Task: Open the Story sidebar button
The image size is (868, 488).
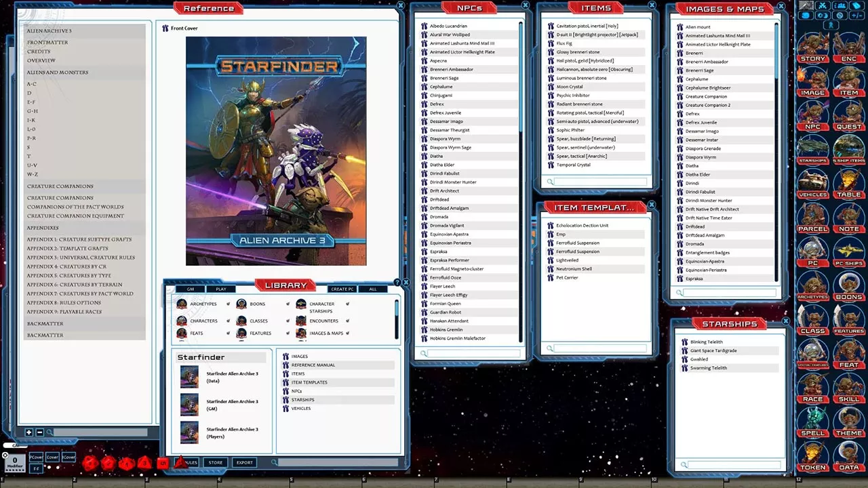Action: [x=813, y=47]
